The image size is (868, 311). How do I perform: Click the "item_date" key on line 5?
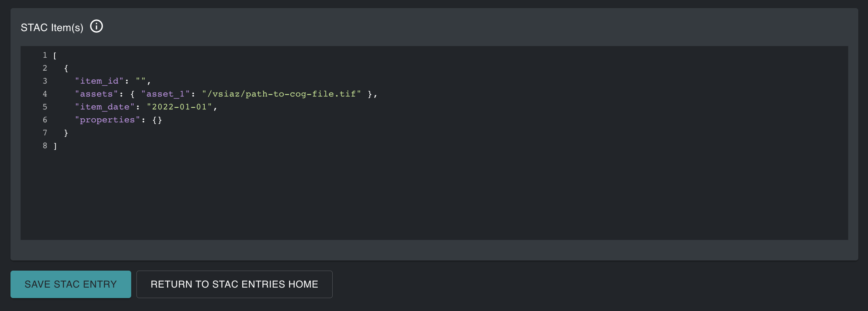point(105,107)
